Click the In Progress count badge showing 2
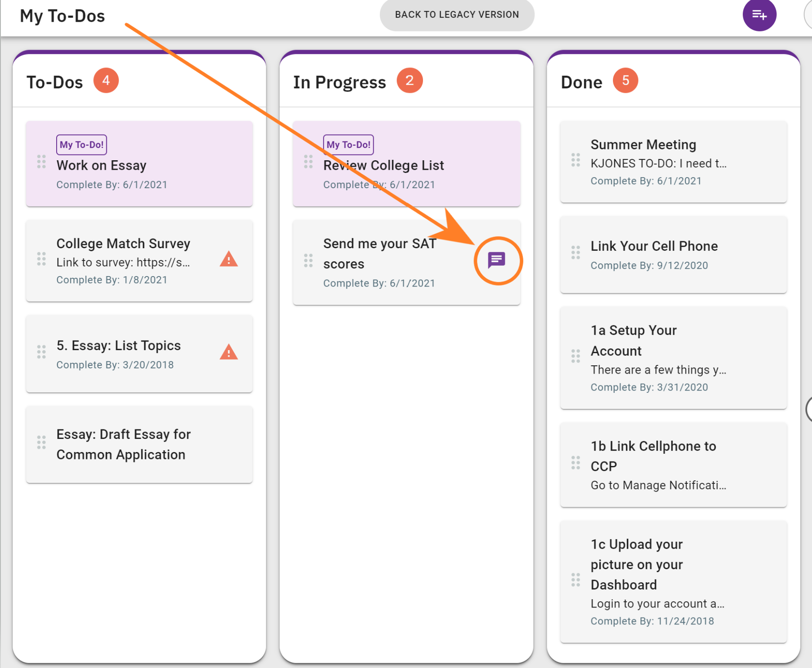The image size is (812, 668). pyautogui.click(x=409, y=81)
